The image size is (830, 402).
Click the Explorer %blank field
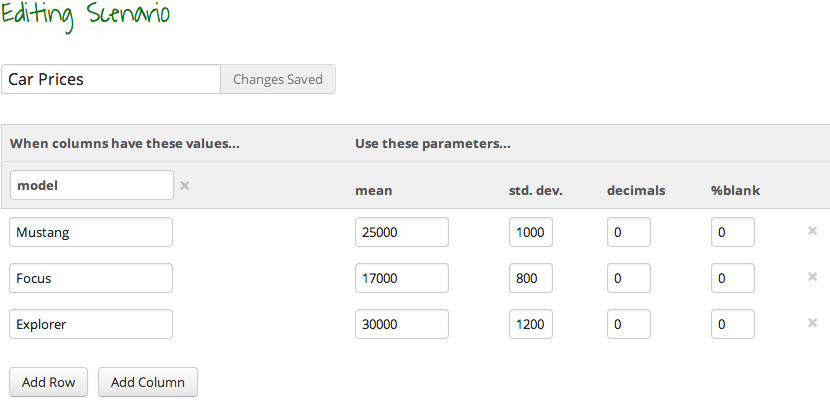pos(733,324)
